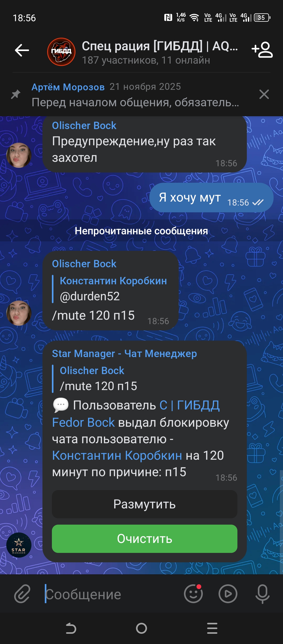Screen dimensions: 283x644
Task: Tap the back arrow in header
Action: click(x=22, y=51)
